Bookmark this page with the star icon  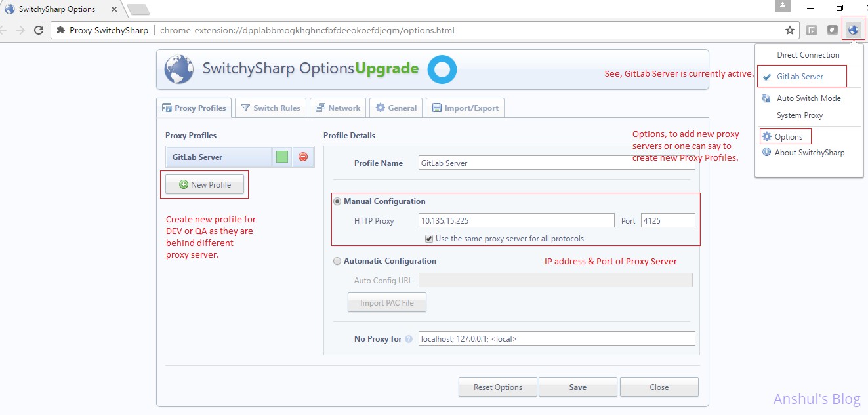tap(790, 30)
